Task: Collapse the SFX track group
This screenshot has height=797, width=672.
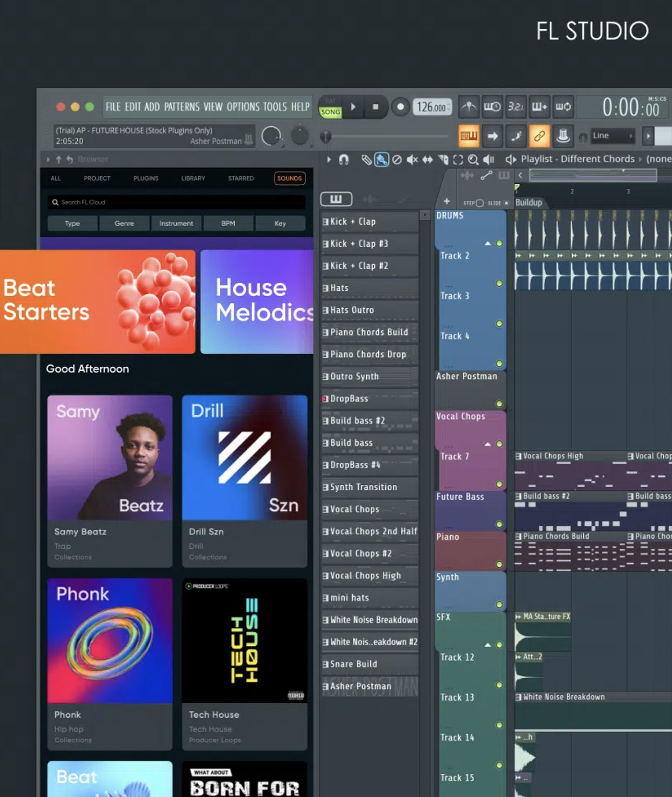Action: pyautogui.click(x=488, y=645)
